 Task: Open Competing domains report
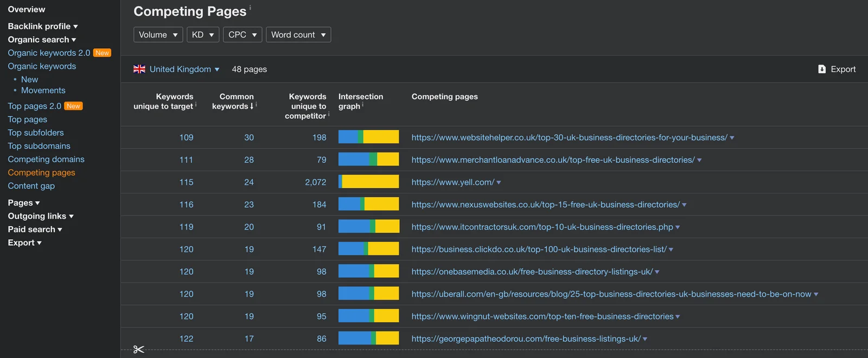click(46, 159)
